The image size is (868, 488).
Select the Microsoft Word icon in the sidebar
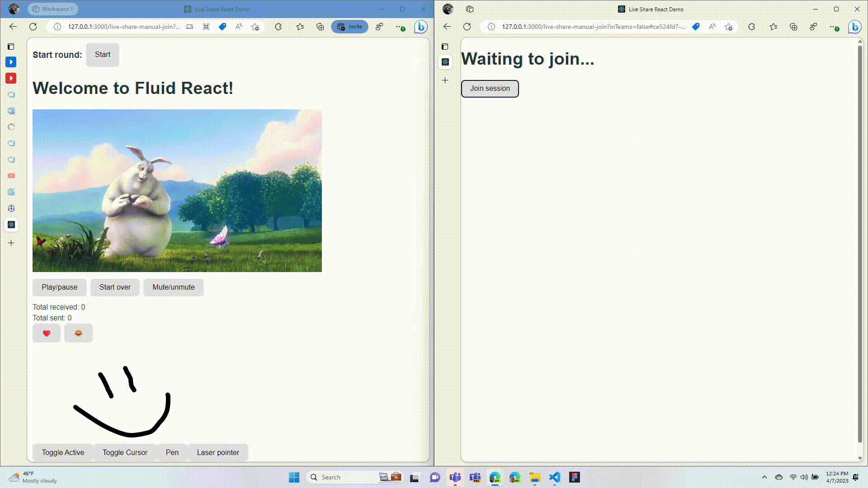[x=11, y=111]
